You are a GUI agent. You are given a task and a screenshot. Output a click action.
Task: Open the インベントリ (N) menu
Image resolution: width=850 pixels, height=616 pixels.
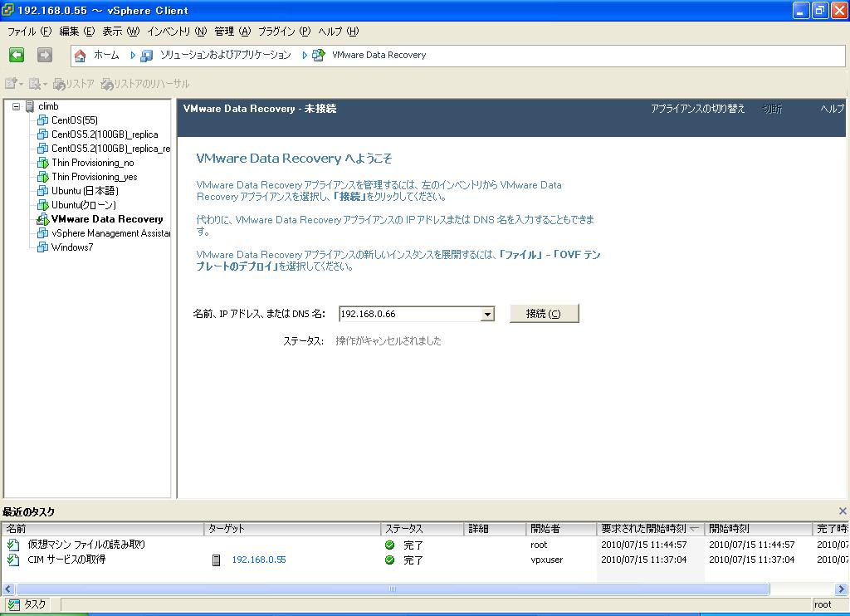click(x=177, y=32)
